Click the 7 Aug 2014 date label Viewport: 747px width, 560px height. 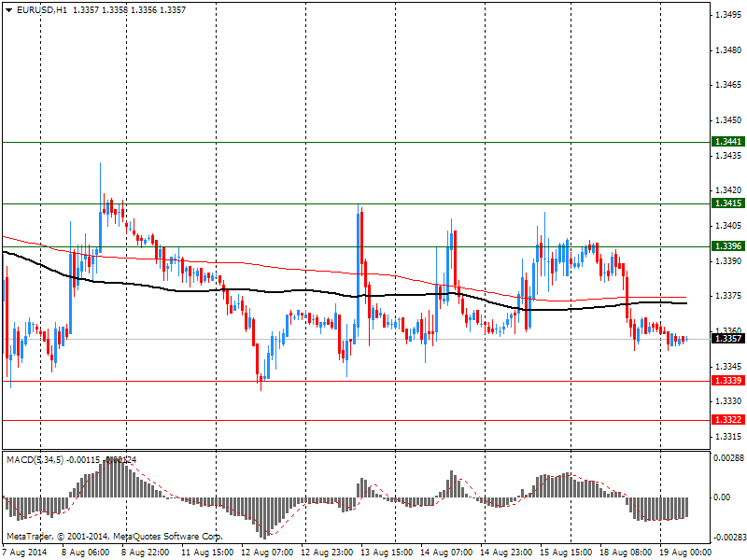pos(25,553)
